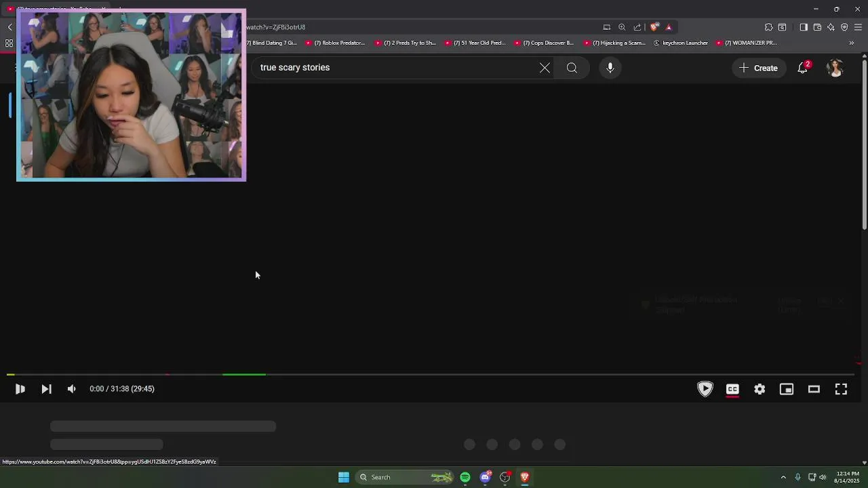The height and width of the screenshot is (488, 868).
Task: Open the 'Roblox Predator...' bookmark
Action: 336,43
